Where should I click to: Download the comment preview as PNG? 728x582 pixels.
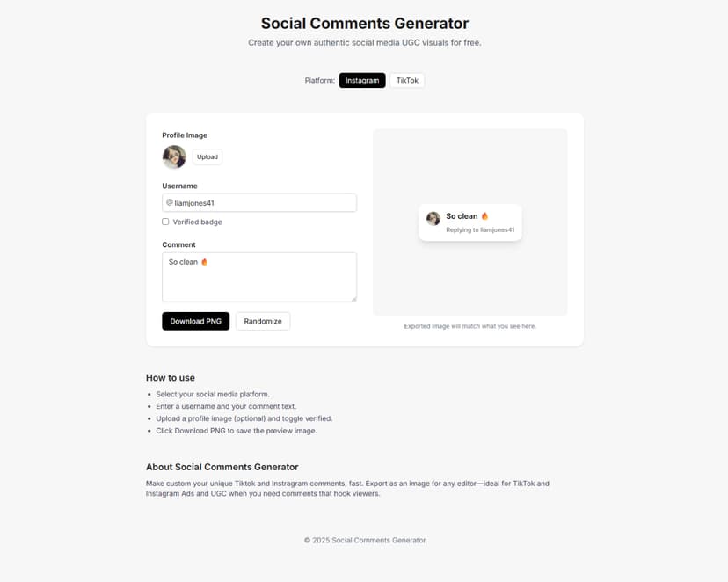tap(195, 321)
